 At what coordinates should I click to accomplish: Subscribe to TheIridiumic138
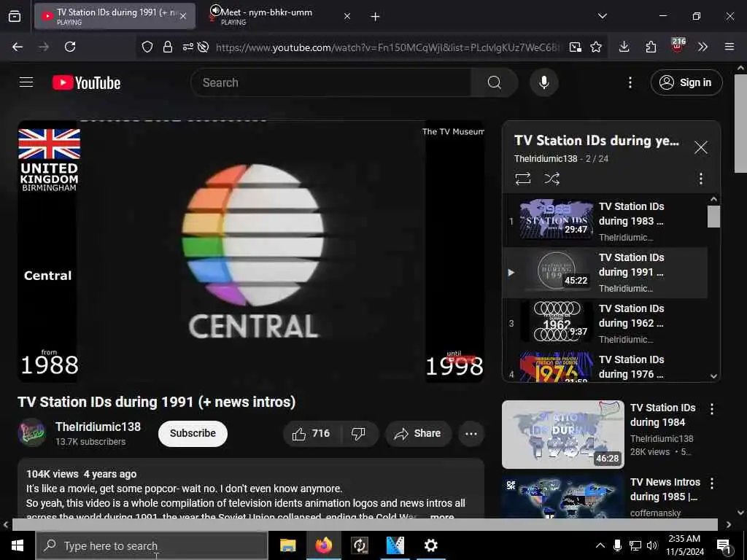[193, 433]
